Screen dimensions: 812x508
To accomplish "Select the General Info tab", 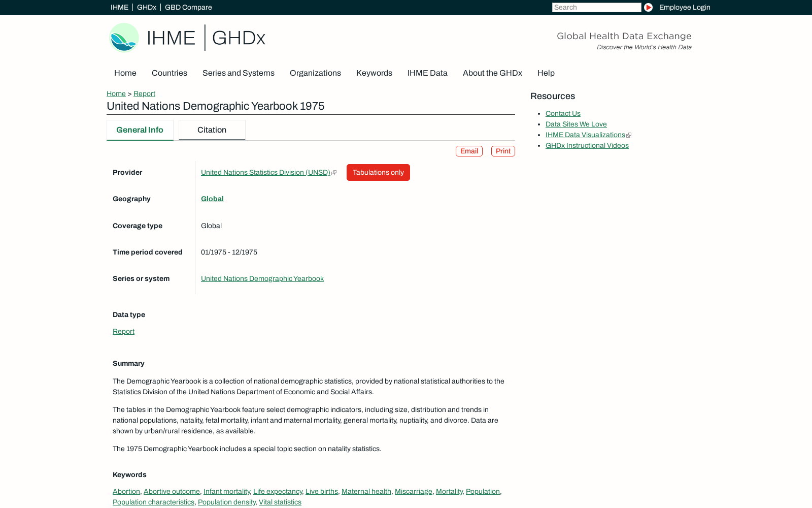I will [x=140, y=130].
